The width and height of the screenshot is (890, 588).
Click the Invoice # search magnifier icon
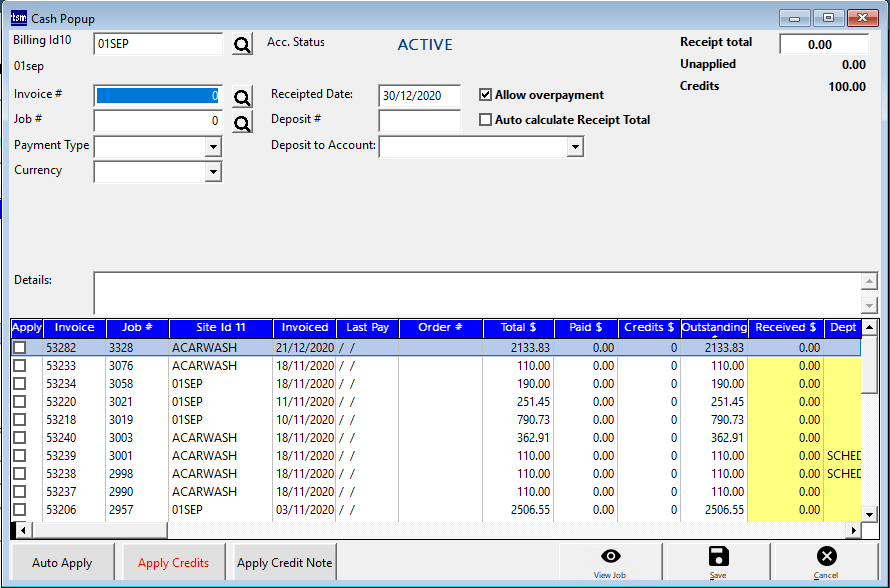[242, 97]
